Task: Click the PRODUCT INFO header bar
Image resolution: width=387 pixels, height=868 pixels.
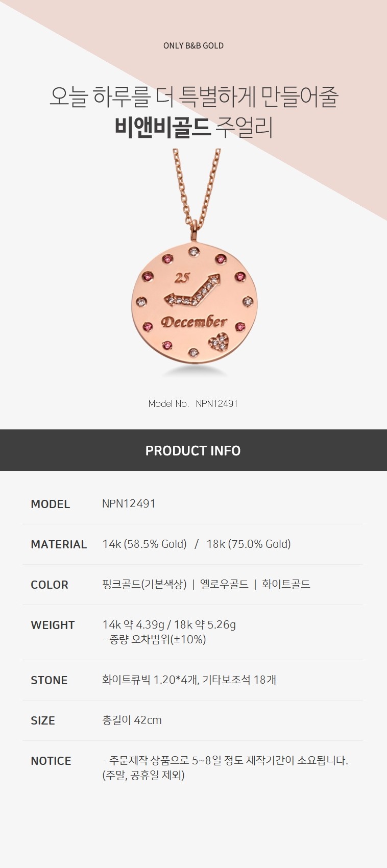Action: coord(193,450)
